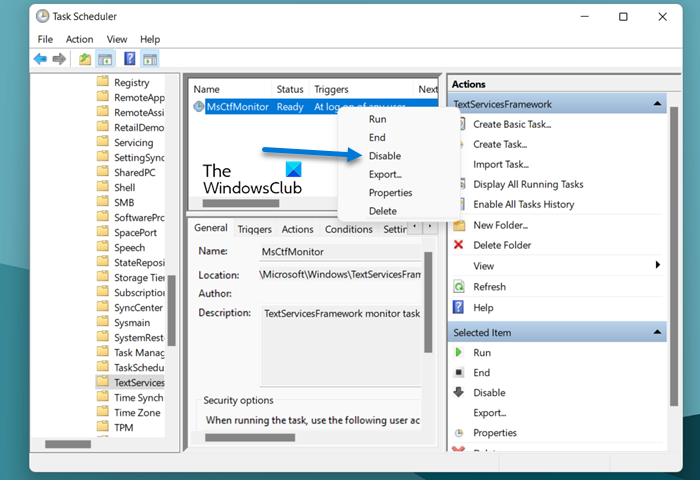Screen dimensions: 700x480
Task: Click the Actions pane vertical scrollbar
Action: 674,256
